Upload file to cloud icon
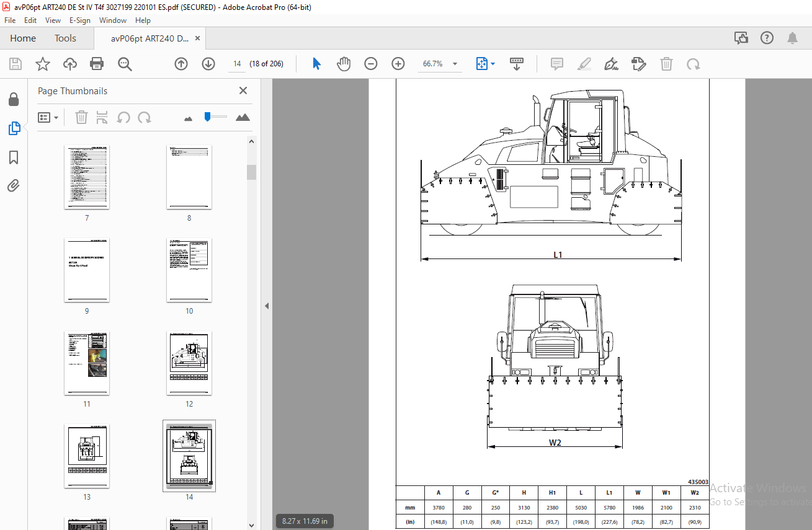Screen dimensions: 812x530 coord(69,64)
